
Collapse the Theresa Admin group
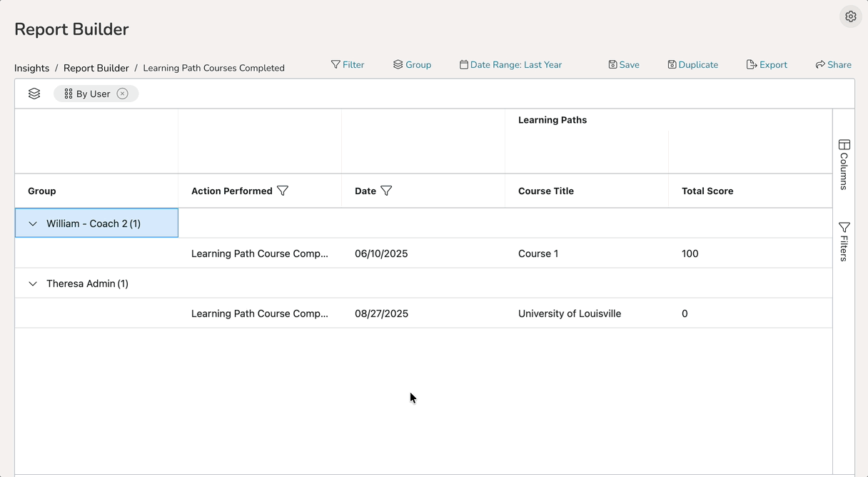pos(33,283)
